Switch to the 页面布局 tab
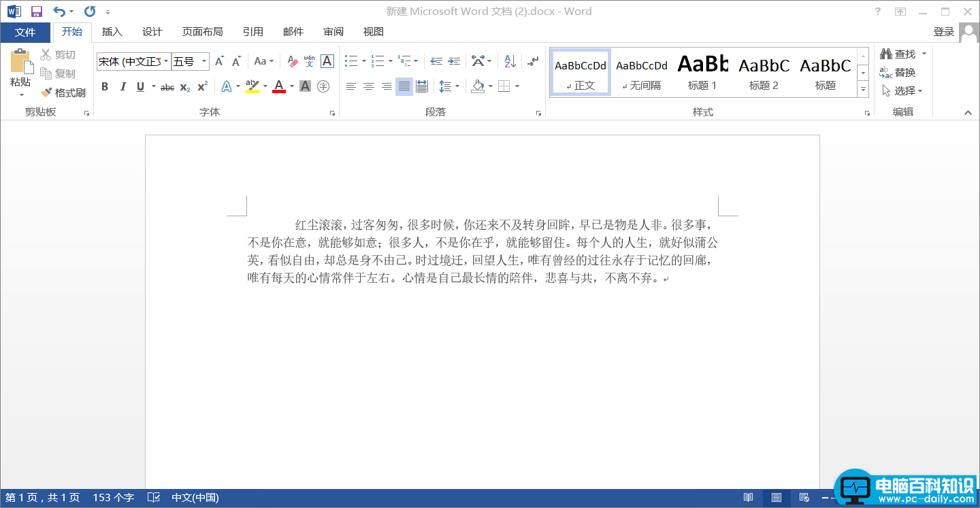980x508 pixels. pyautogui.click(x=202, y=32)
